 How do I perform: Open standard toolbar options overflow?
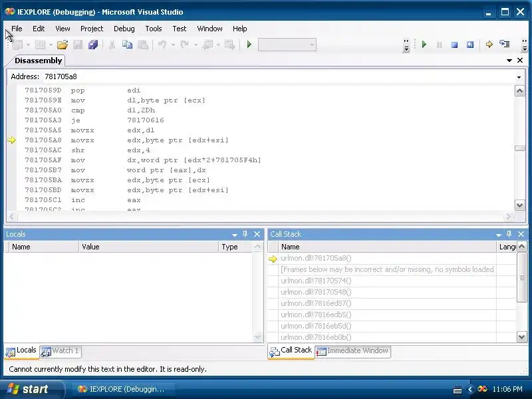pos(406,45)
